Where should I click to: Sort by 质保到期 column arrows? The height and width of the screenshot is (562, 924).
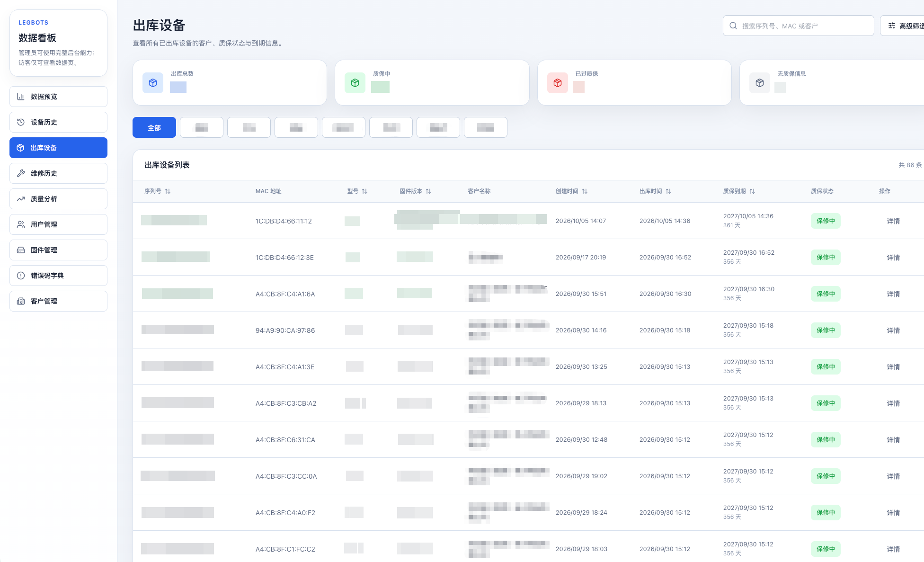click(x=752, y=191)
